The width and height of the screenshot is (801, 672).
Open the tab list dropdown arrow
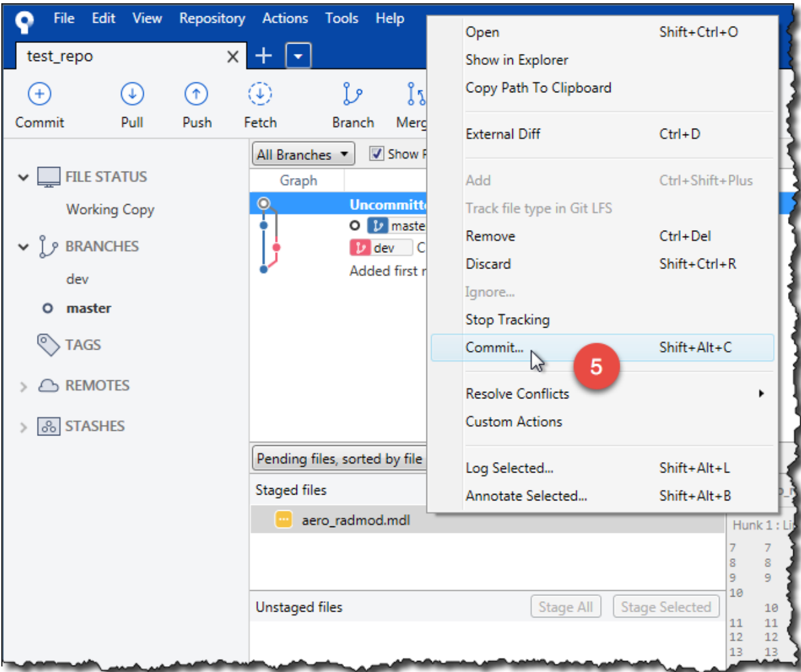(x=298, y=56)
